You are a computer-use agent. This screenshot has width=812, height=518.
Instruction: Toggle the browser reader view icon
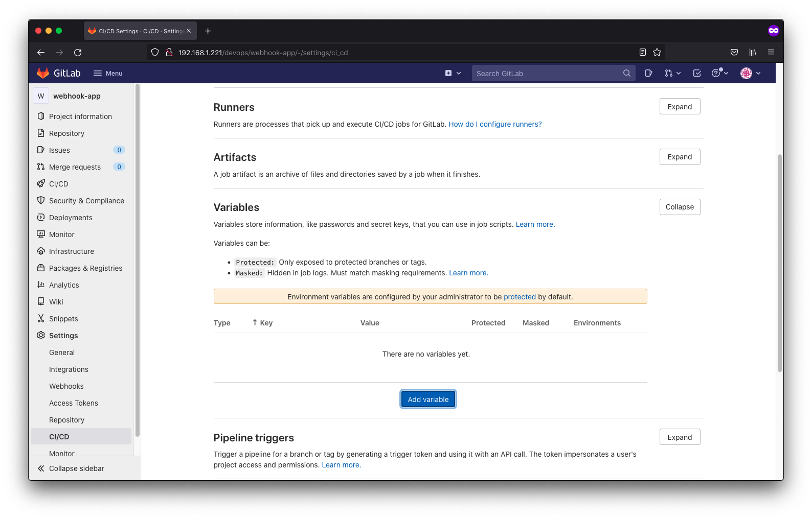pos(643,52)
